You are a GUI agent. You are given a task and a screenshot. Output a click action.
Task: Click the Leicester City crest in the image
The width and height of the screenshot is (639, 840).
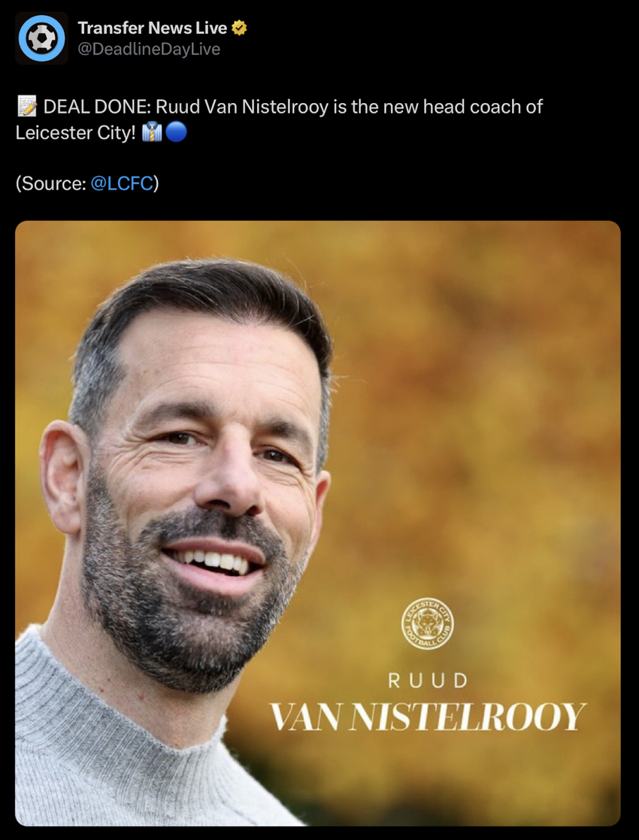click(428, 623)
